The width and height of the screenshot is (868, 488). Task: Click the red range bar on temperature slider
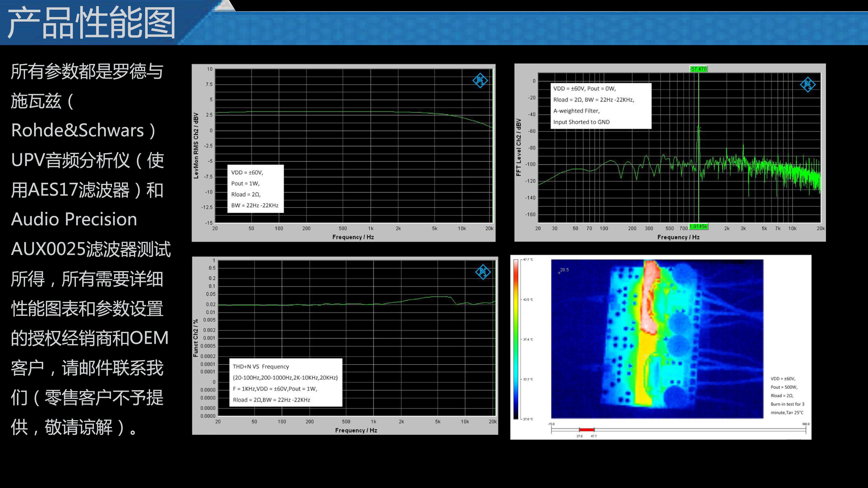(x=586, y=430)
